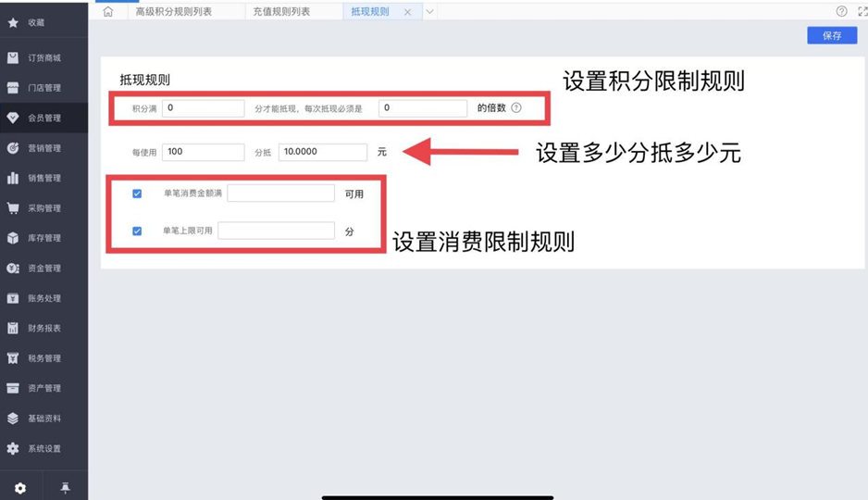Uncheck the 单笔上限可用 checkbox
This screenshot has width=868, height=500.
click(137, 231)
